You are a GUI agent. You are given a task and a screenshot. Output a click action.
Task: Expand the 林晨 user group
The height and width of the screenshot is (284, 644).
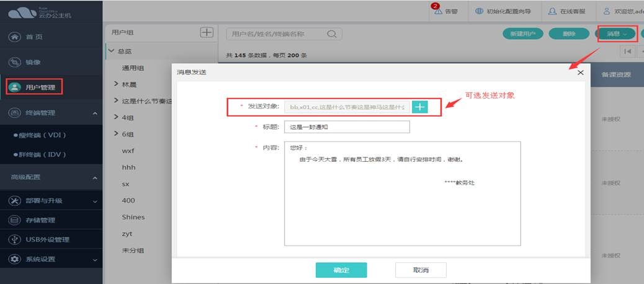pos(116,84)
